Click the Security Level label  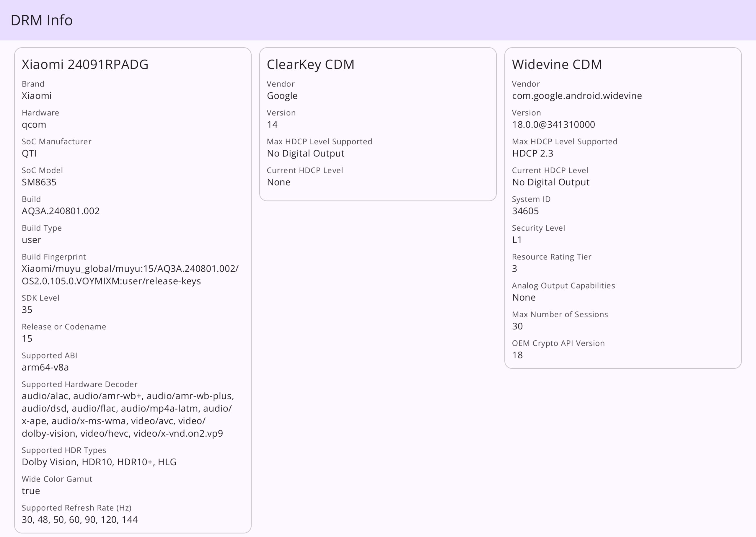[538, 228]
